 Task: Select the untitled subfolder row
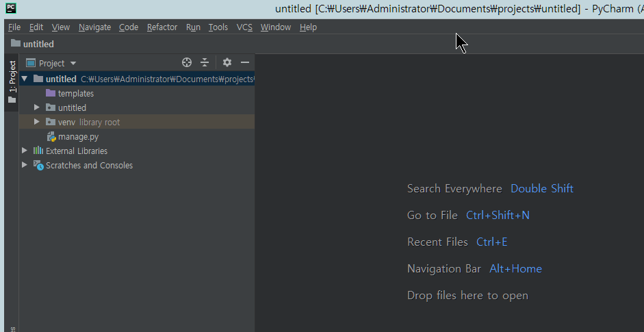[137, 107]
